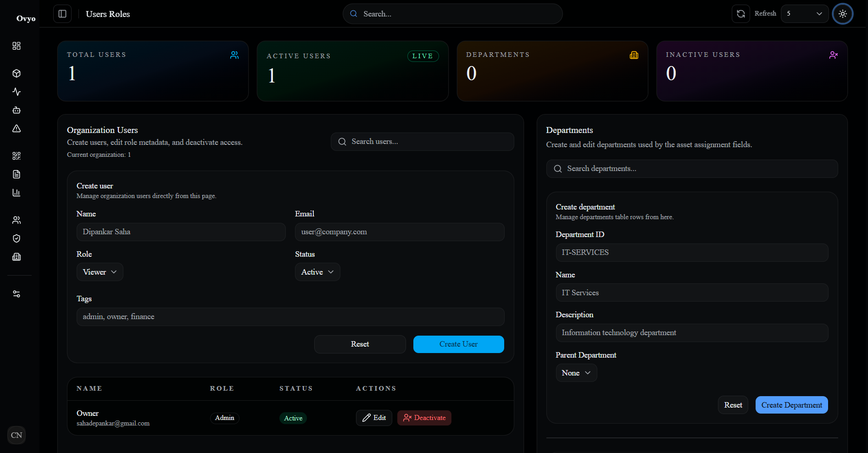Click the Departments panel heading

pyautogui.click(x=569, y=130)
